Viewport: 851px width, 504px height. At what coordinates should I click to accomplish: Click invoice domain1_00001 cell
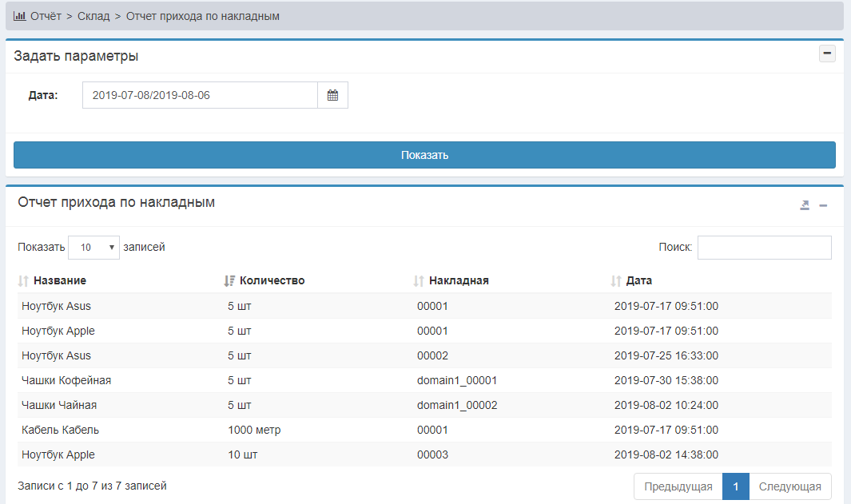(457, 380)
